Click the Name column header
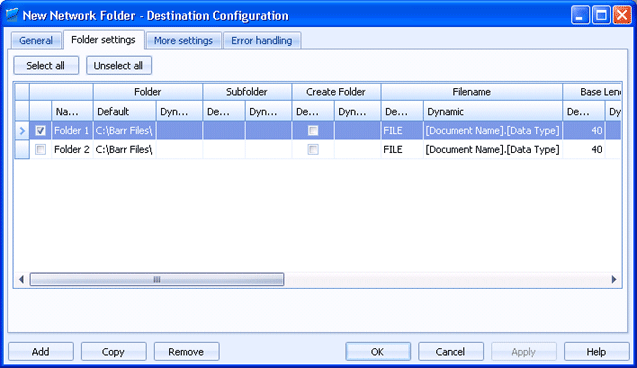The image size is (637, 368). click(72, 111)
